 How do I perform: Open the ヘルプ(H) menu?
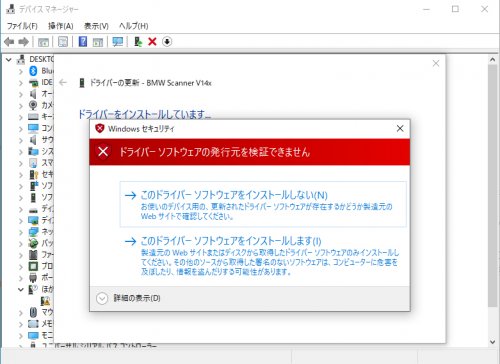point(134,26)
